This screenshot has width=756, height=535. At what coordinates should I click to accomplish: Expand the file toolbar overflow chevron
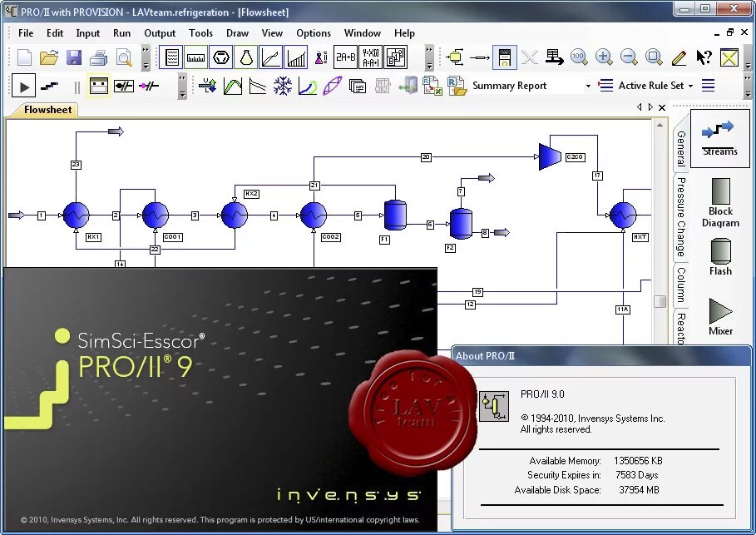click(145, 57)
